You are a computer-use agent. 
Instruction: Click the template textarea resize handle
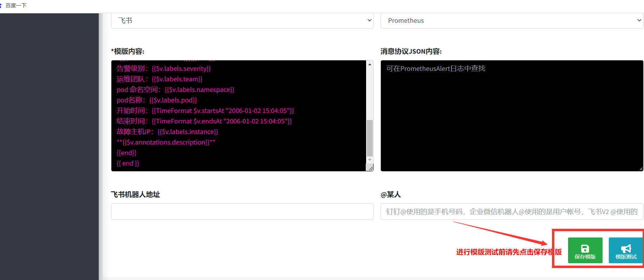pyautogui.click(x=370, y=168)
